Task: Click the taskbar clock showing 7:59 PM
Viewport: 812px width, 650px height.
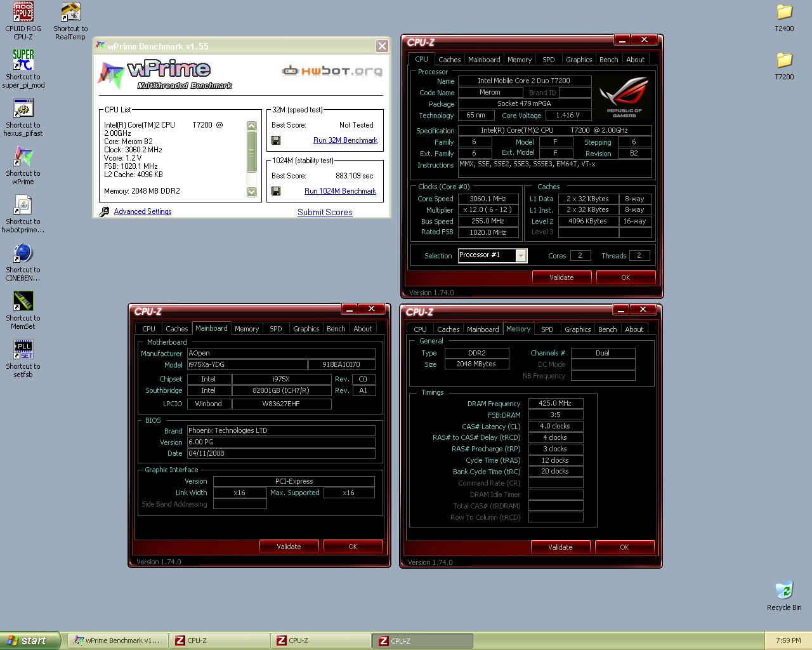Action: [788, 640]
